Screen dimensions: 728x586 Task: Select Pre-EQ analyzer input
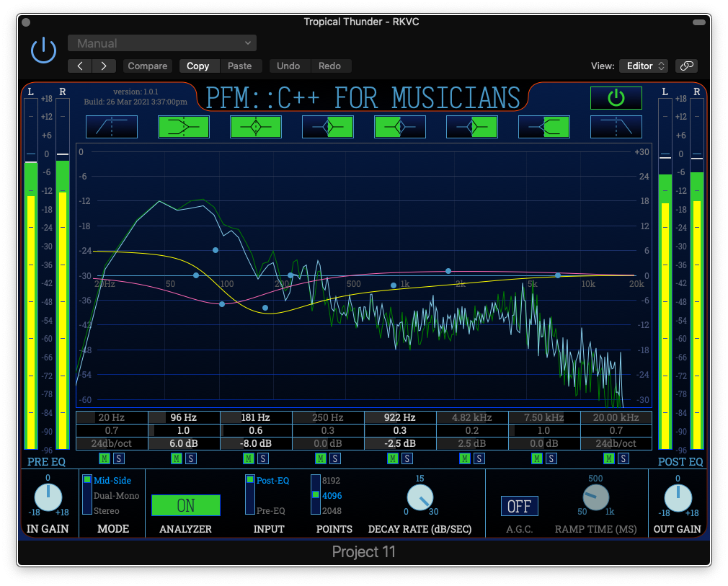[x=271, y=511]
